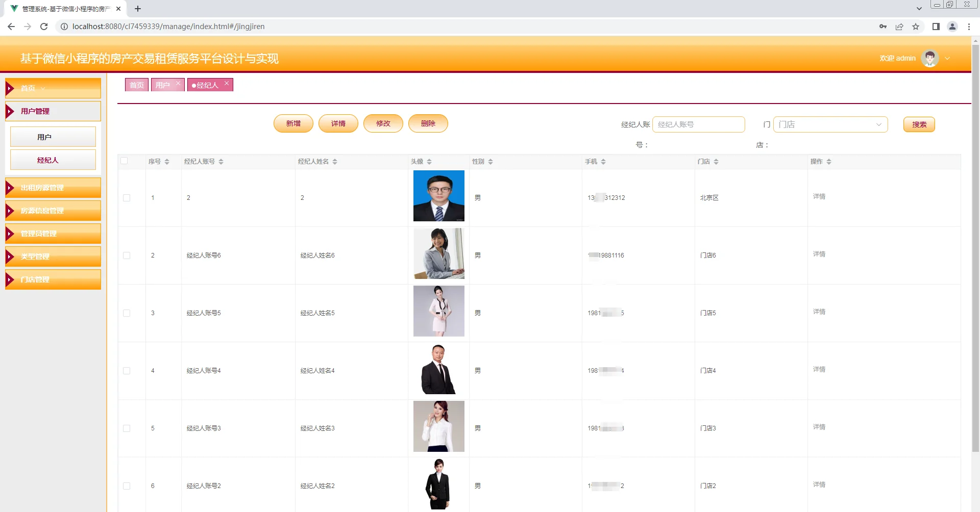The width and height of the screenshot is (980, 512).
Task: Click the 搜索 button
Action: 919,124
